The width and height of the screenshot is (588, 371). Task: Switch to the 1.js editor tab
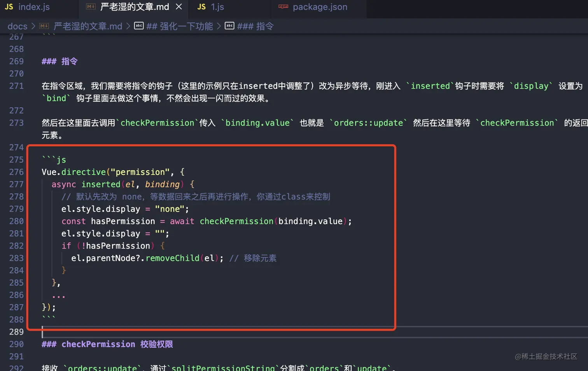click(217, 7)
